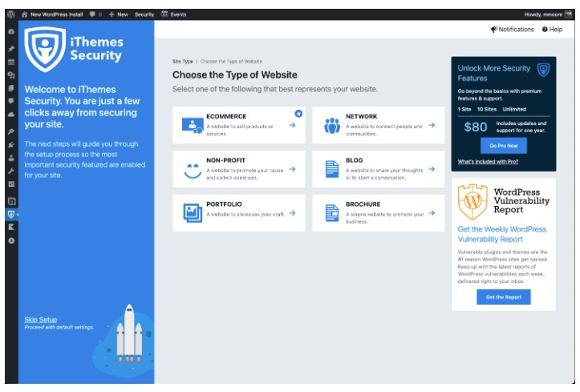Select the Brochure page icon
This screenshot has width=580, height=392.
(x=332, y=212)
